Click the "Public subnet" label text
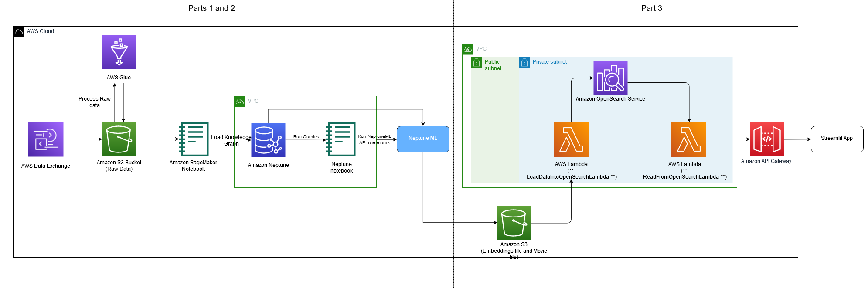The height and width of the screenshot is (288, 868). click(493, 65)
